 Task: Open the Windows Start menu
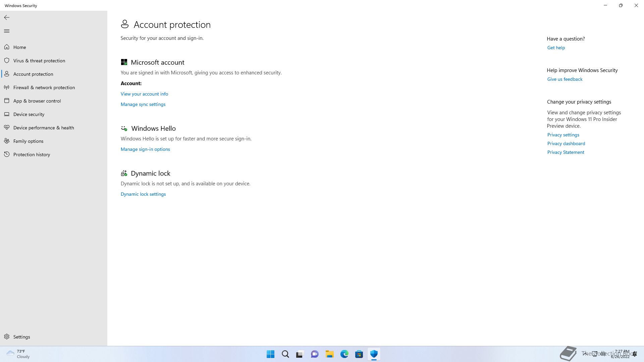click(x=270, y=354)
